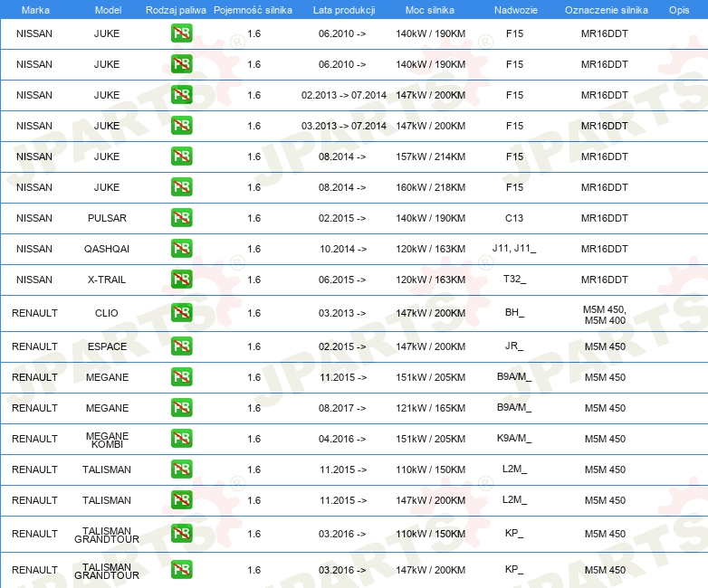708x588 pixels.
Task: Click the Marka column header
Action: pos(35,10)
